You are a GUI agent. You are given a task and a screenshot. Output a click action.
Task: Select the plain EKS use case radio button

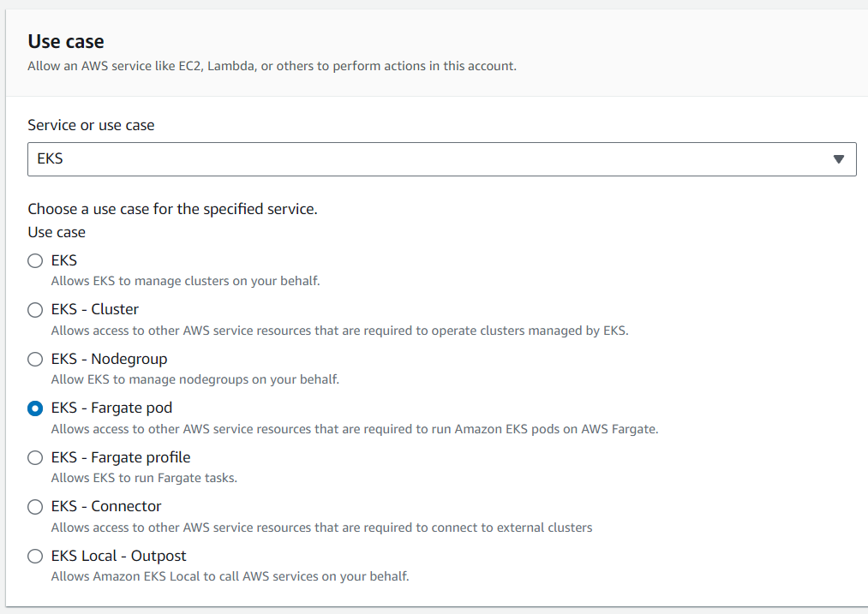35,260
